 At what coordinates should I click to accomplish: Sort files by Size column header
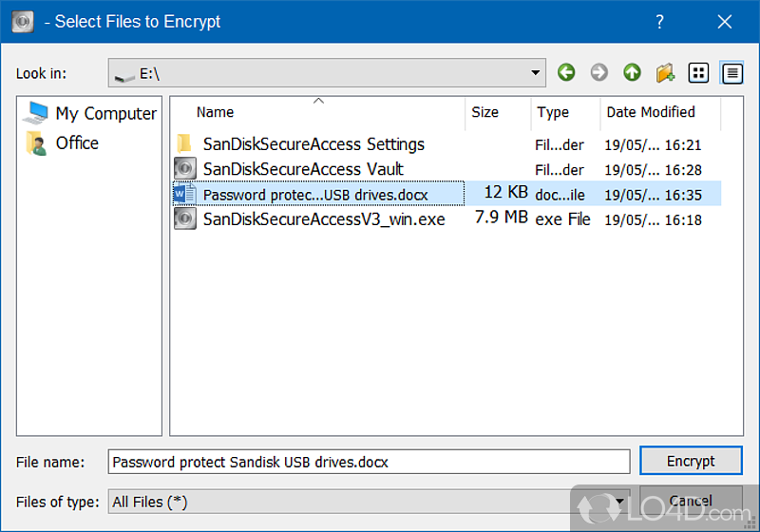click(484, 112)
